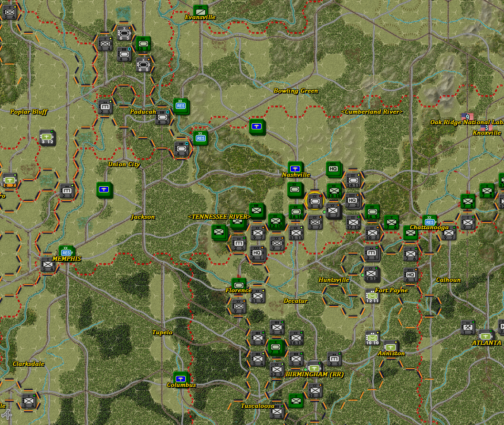The width and height of the screenshot is (504, 425).
Task: Click the Union City label
Action: coord(124,164)
